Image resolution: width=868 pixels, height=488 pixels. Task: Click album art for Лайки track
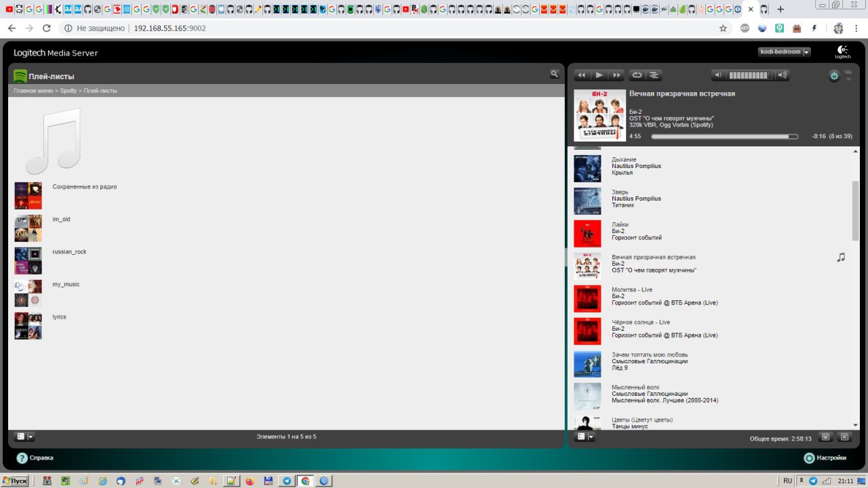point(587,234)
